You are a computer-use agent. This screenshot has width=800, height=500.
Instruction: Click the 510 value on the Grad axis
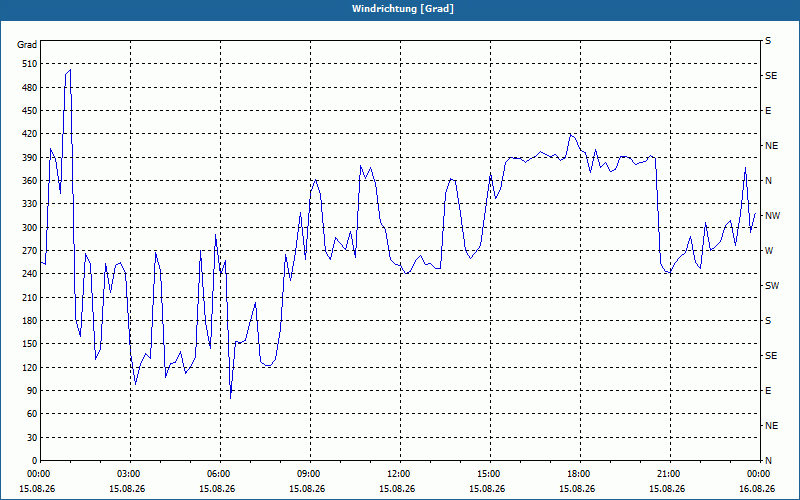(30, 64)
